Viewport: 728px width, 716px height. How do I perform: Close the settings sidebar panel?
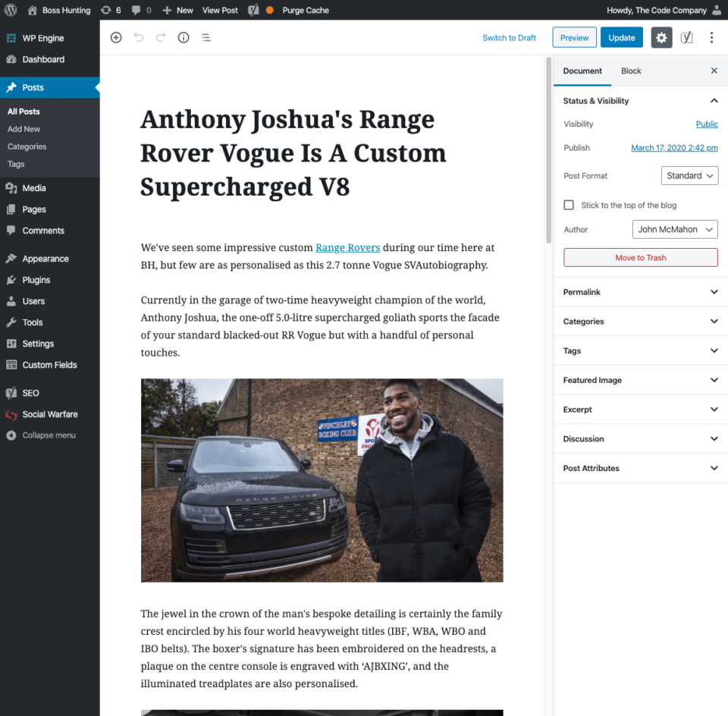(x=714, y=71)
